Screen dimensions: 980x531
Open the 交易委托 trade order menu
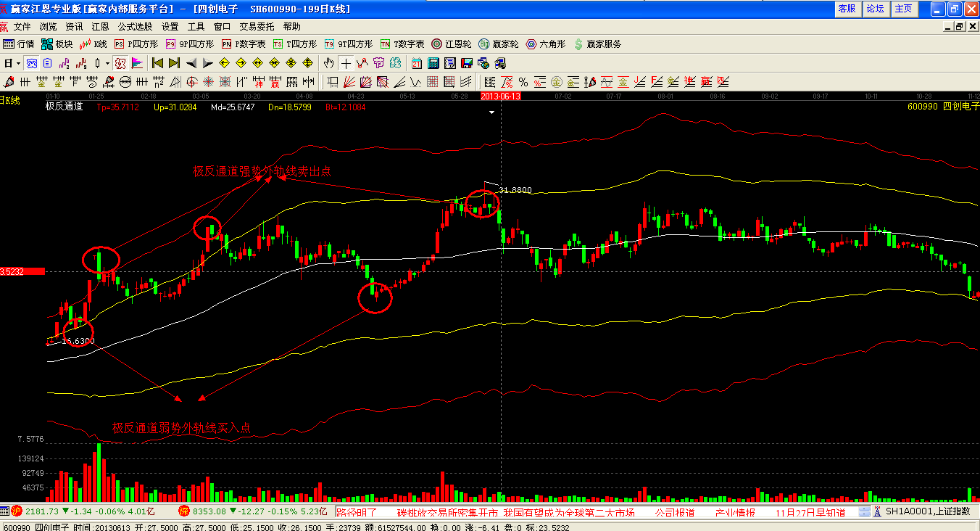tap(257, 26)
